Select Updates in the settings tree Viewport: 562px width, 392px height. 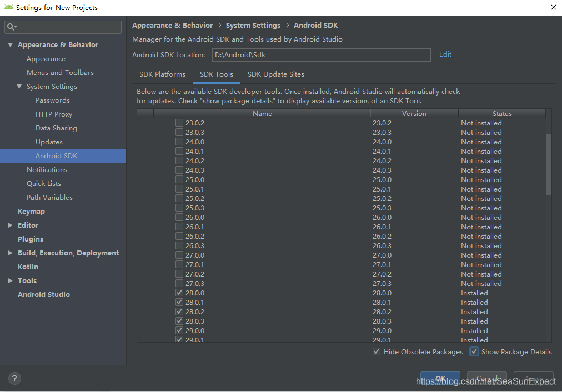click(49, 142)
